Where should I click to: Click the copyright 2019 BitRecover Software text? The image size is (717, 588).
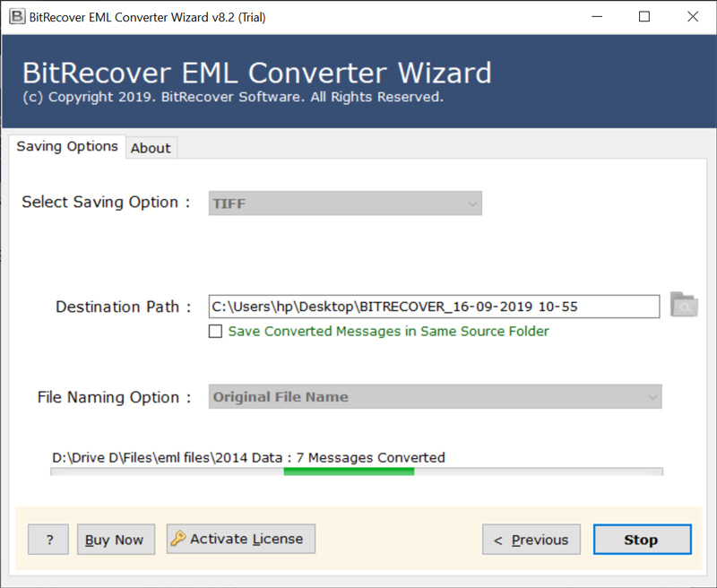(233, 97)
